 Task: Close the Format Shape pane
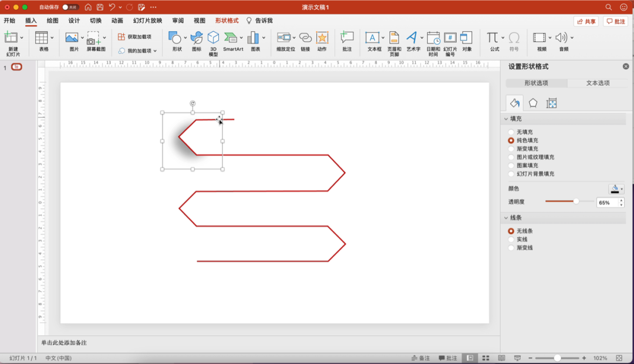[626, 66]
